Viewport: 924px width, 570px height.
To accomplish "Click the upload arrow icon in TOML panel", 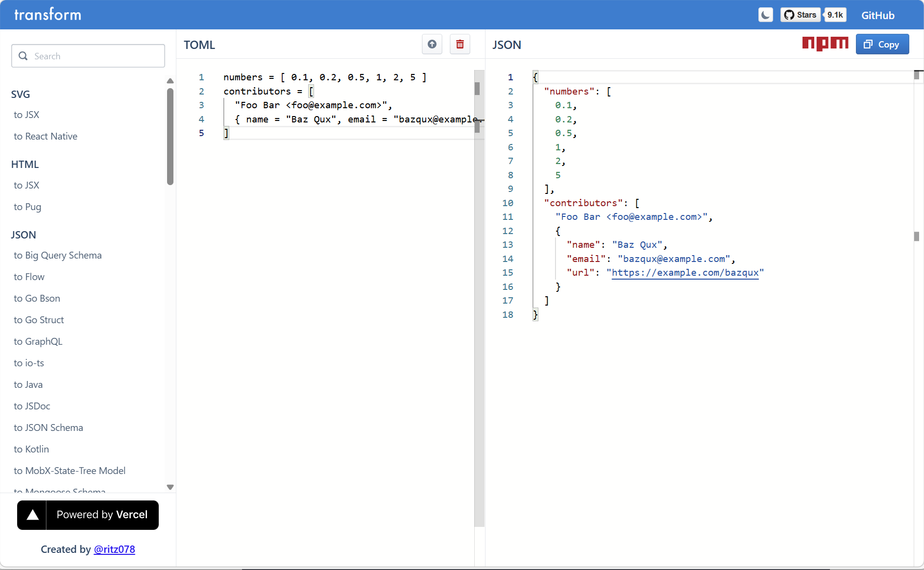I will (x=432, y=45).
